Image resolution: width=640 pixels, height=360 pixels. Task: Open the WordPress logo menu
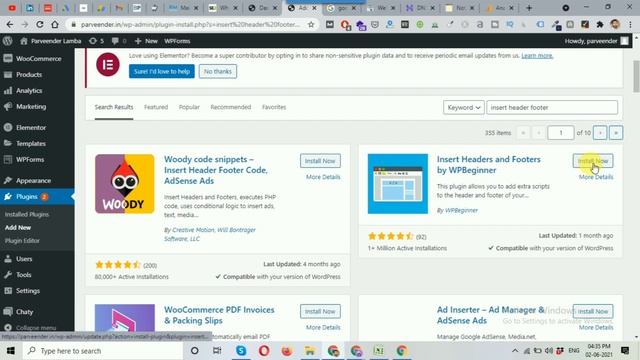7,41
